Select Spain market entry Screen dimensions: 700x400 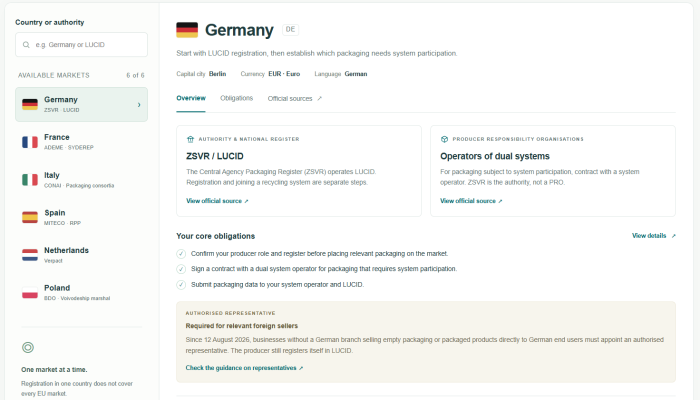coord(81,217)
